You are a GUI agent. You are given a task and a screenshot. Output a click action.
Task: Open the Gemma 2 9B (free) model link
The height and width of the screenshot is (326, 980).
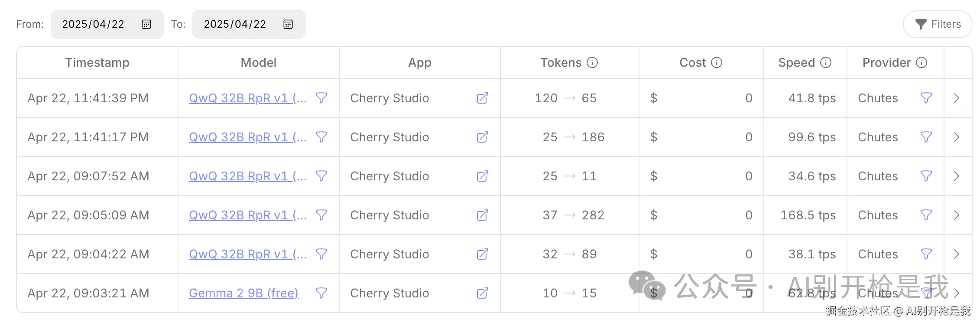(x=243, y=293)
